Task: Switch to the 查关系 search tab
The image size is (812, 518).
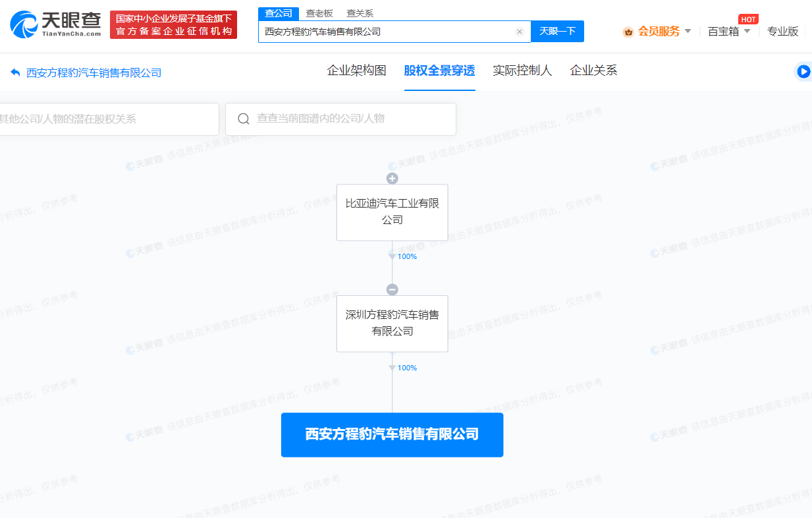Action: (x=360, y=13)
